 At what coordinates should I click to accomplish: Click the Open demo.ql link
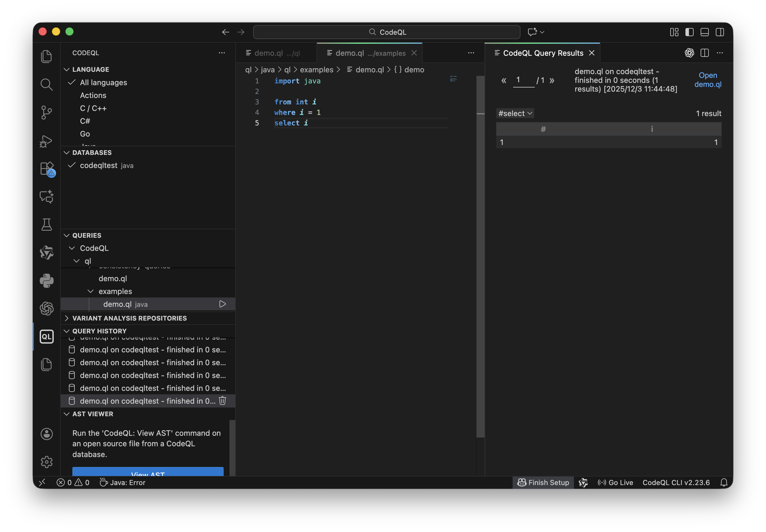coord(708,80)
